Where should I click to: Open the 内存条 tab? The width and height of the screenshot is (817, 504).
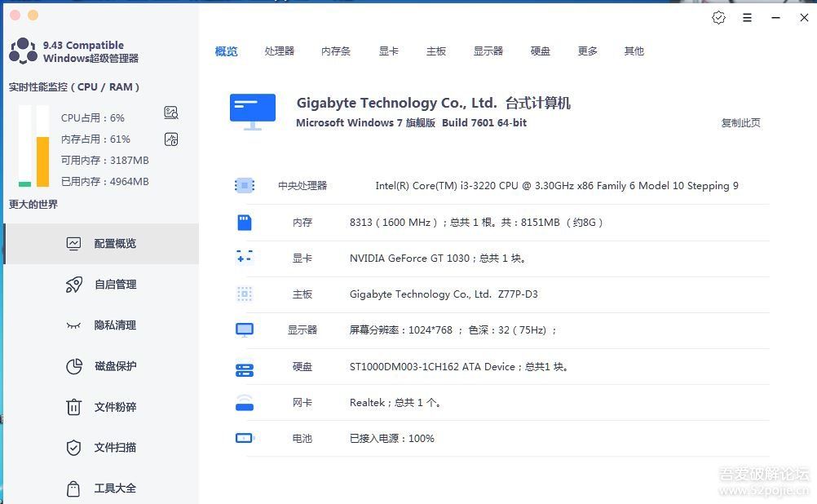point(336,51)
